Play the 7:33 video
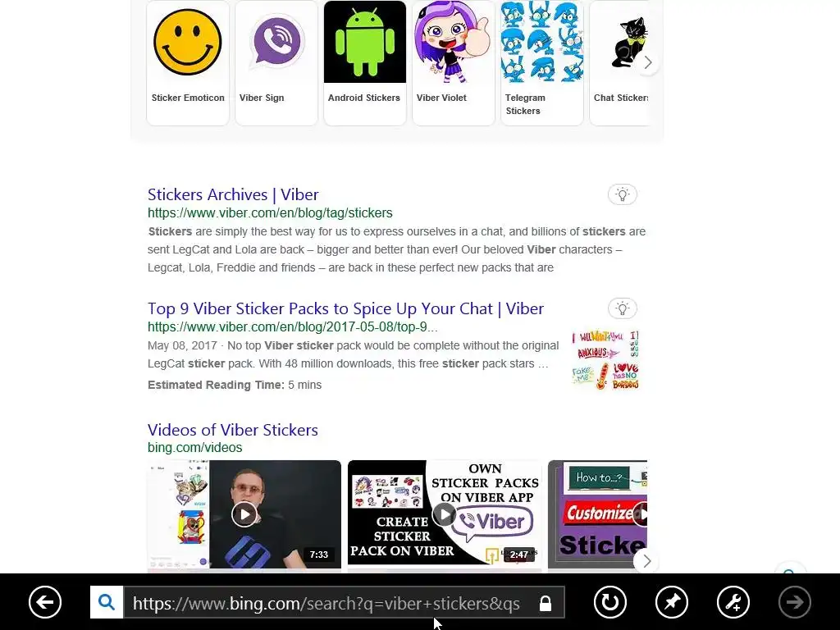 [244, 514]
